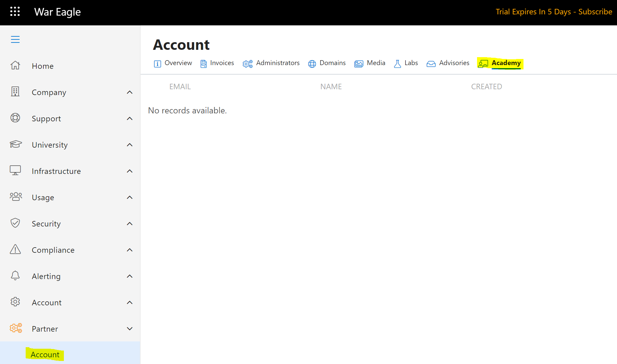Click the Partner orange gears icon
This screenshot has height=364, width=617.
[16, 328]
